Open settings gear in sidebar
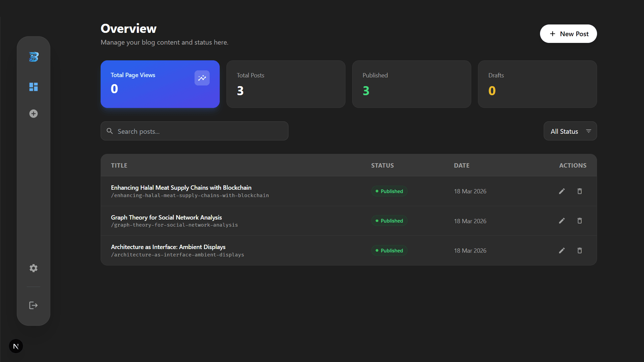The width and height of the screenshot is (644, 362). 34,268
